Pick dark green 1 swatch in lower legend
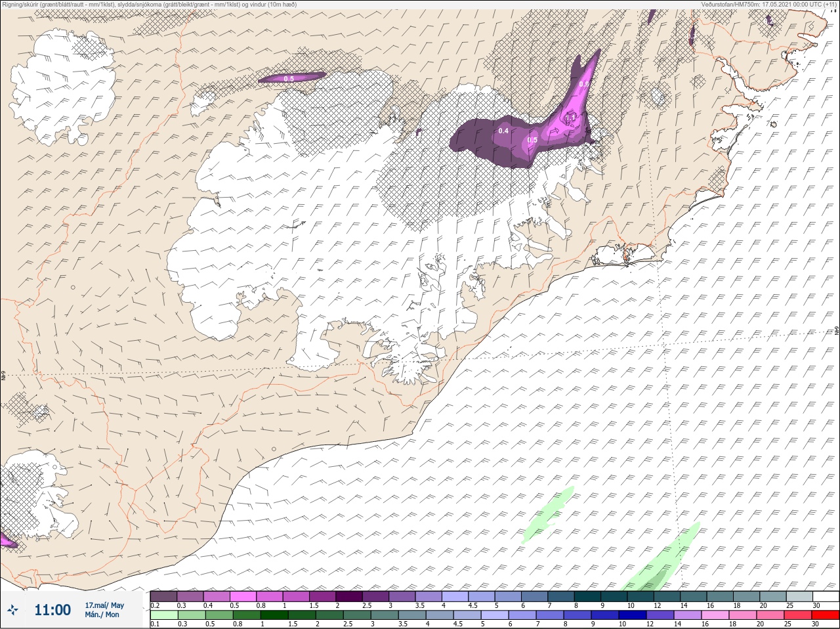This screenshot has width=840, height=629. [274, 616]
